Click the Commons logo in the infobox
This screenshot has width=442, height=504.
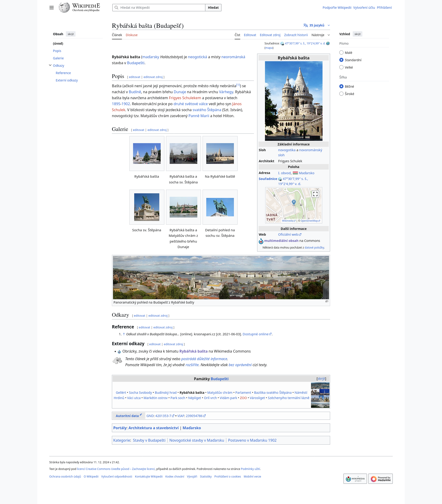(261, 241)
